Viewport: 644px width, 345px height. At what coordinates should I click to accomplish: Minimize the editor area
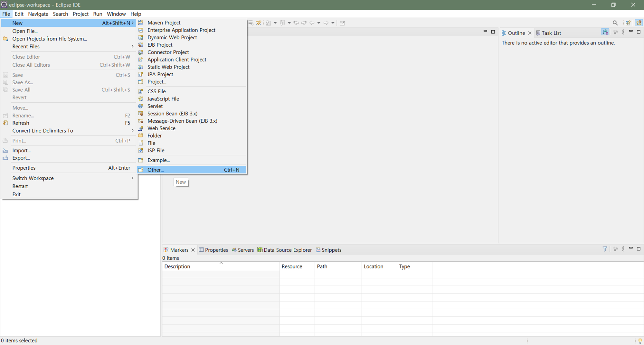485,32
